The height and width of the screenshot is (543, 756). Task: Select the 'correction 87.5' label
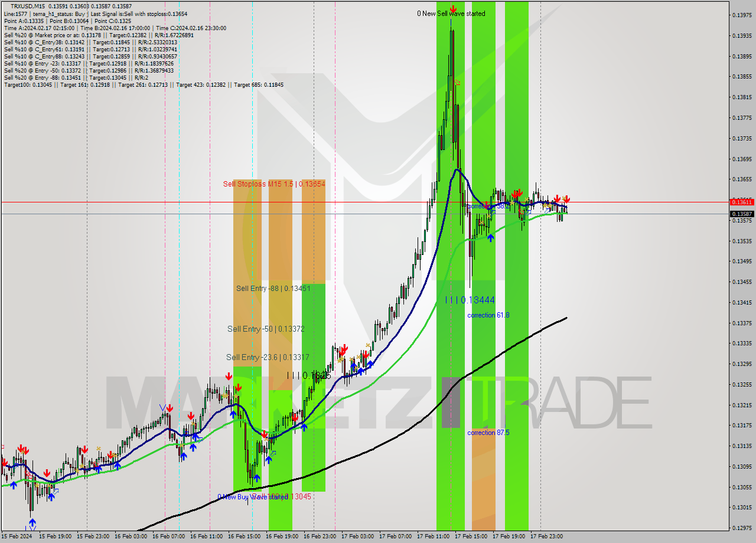[x=488, y=433]
